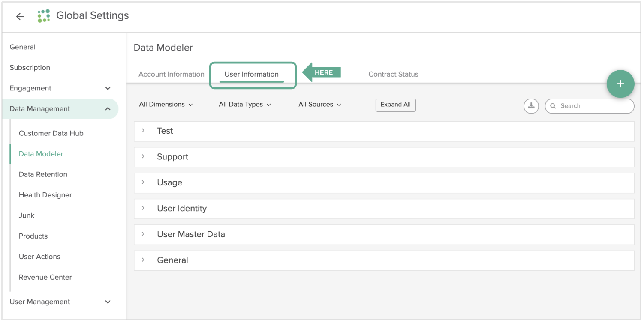The width and height of the screenshot is (644, 323).
Task: Open Revenue Center
Action: (45, 277)
